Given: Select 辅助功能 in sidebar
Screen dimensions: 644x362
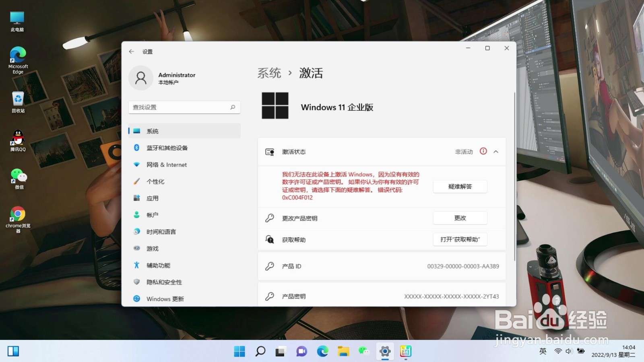Looking at the screenshot, I should click(x=184, y=265).
